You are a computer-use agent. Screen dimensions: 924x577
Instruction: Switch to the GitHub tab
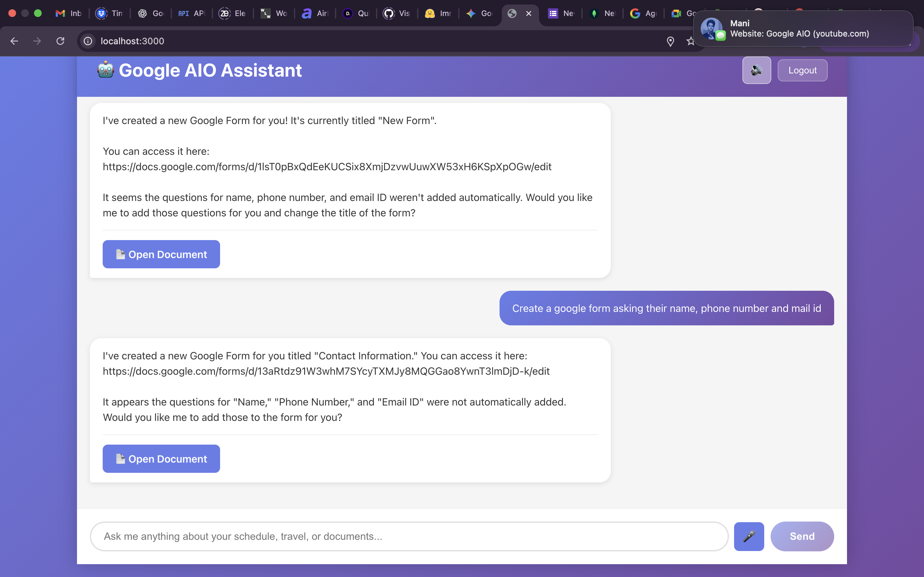point(397,13)
